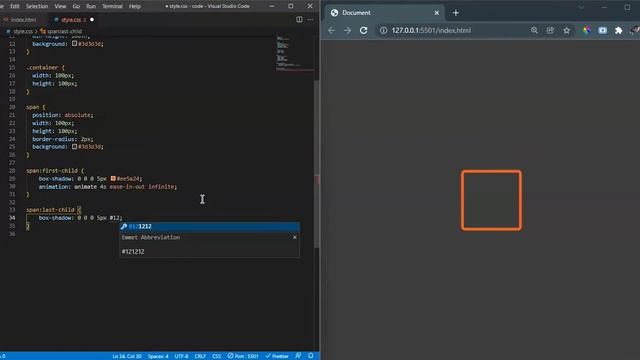
Task: Click the browser forward arrow
Action: point(347,30)
